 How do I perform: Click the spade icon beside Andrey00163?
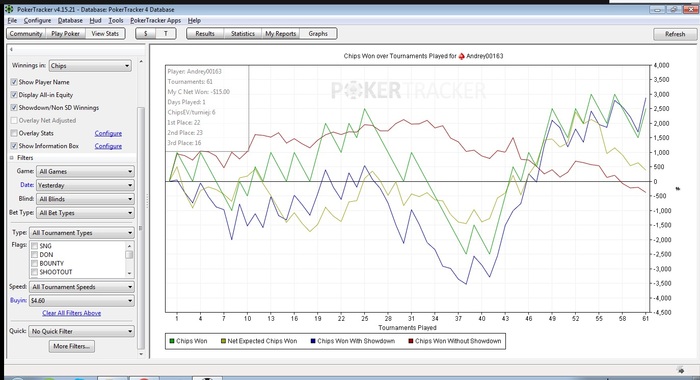point(461,56)
